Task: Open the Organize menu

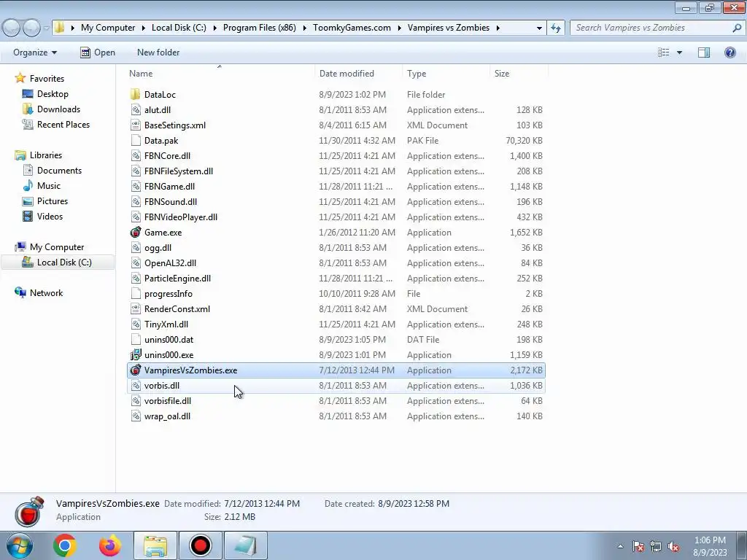Action: click(35, 52)
